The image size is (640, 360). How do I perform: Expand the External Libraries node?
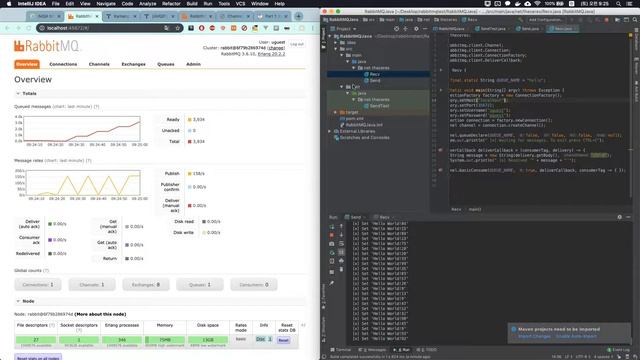pos(330,131)
